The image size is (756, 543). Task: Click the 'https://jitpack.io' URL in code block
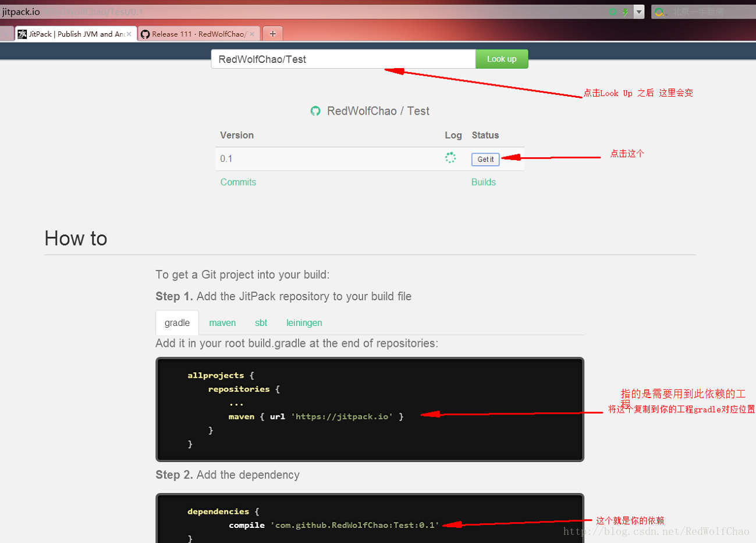pyautogui.click(x=342, y=417)
